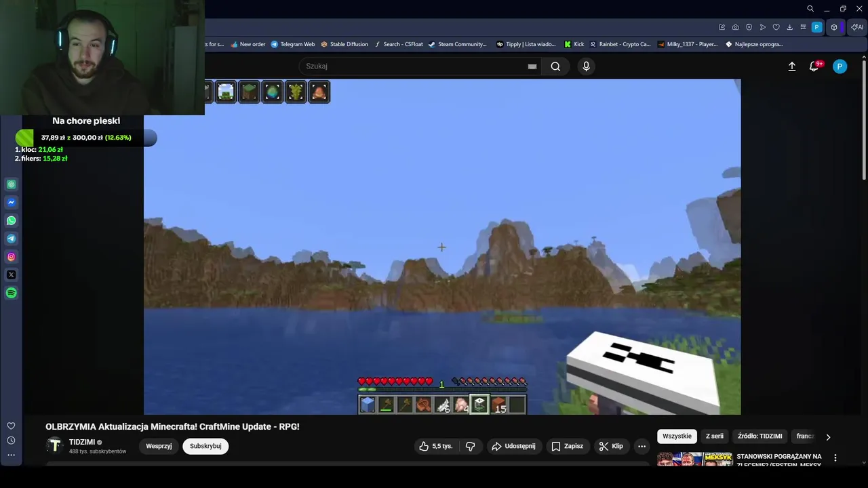Open the Rainbet bookmark
868x488 pixels.
pyautogui.click(x=620, y=44)
